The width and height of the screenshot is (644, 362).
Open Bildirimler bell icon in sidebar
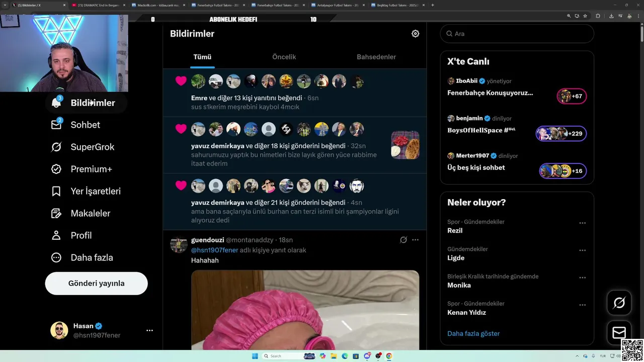click(56, 103)
